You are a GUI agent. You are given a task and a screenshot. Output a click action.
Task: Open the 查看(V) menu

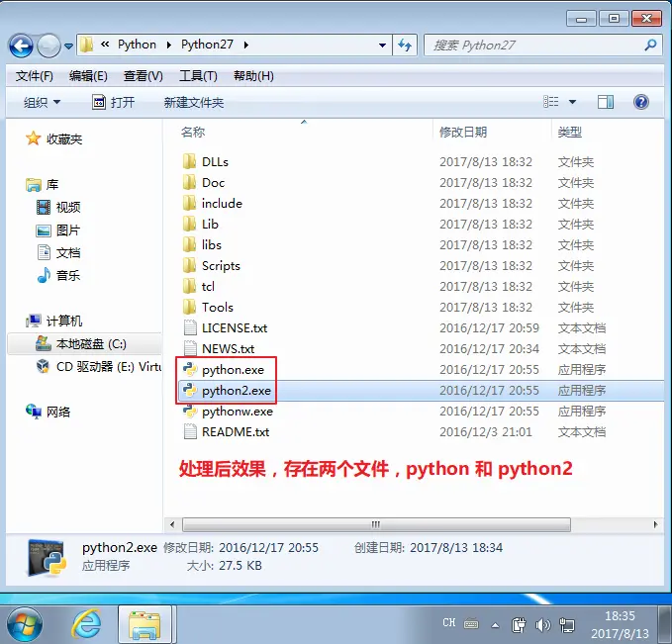[x=144, y=76]
